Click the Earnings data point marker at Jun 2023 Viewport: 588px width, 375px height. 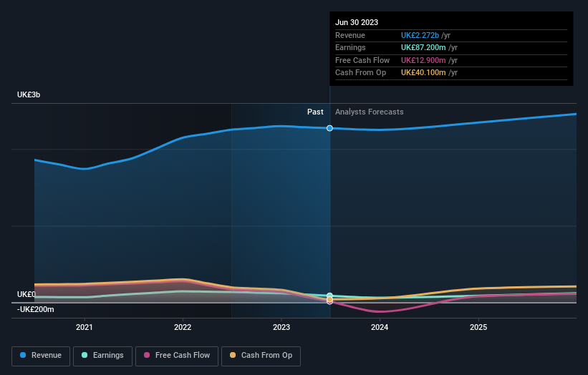(329, 296)
